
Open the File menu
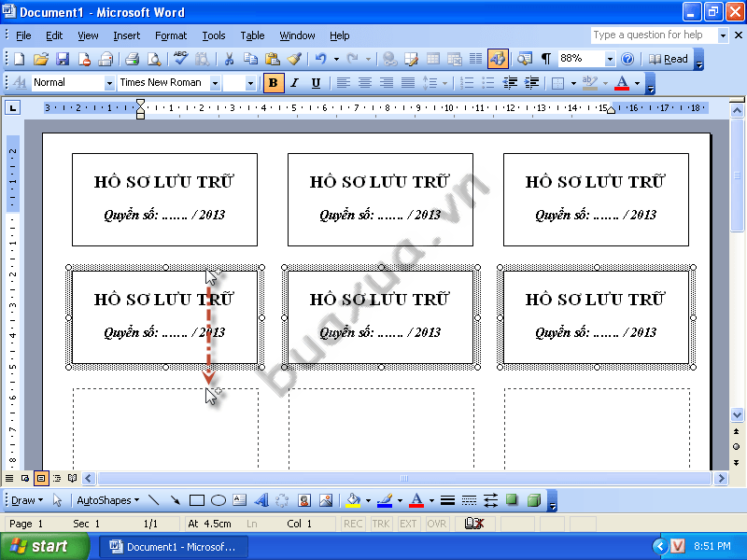pyautogui.click(x=23, y=35)
